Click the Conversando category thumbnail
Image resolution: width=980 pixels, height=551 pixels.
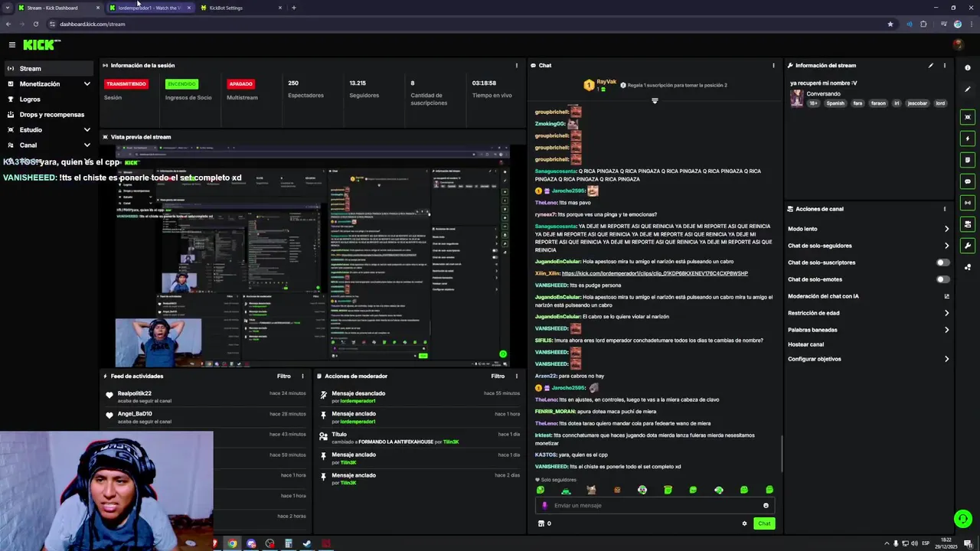pos(797,98)
